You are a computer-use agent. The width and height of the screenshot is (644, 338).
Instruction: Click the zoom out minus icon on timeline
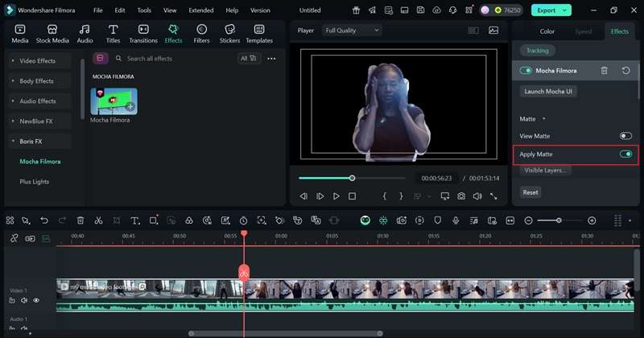click(x=529, y=221)
